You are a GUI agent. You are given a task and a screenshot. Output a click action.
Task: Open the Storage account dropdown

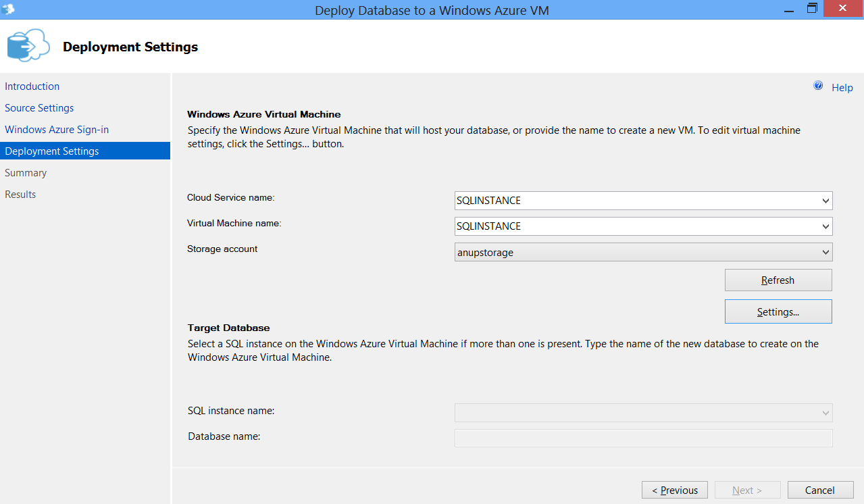[x=825, y=252]
